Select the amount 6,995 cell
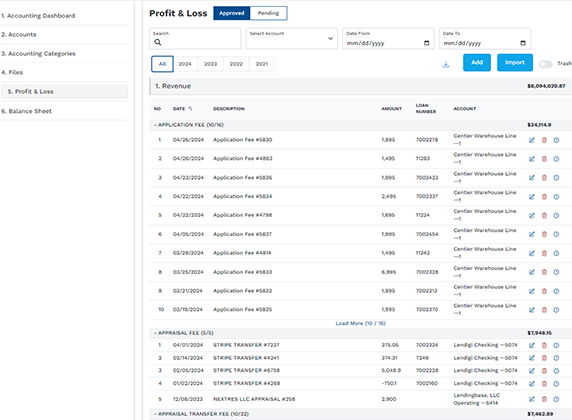Image resolution: width=572 pixels, height=420 pixels. point(389,272)
